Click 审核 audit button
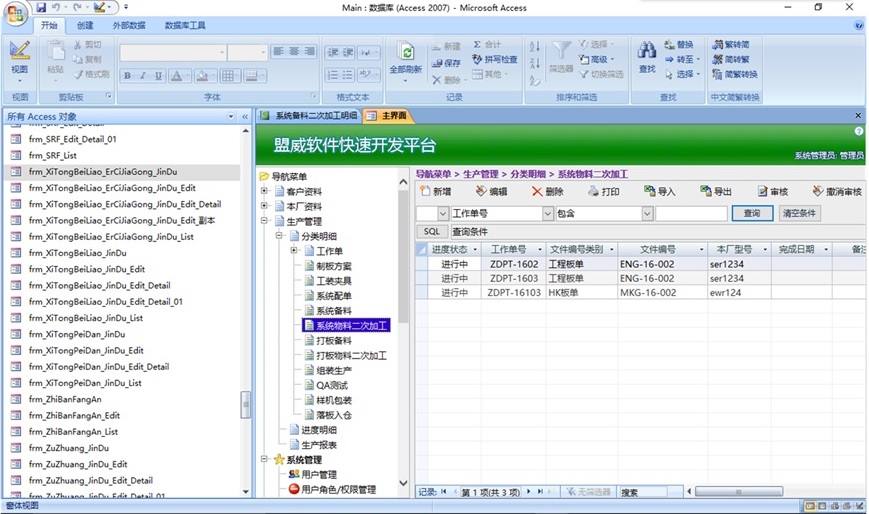Image resolution: width=869 pixels, height=514 pixels. (x=773, y=191)
